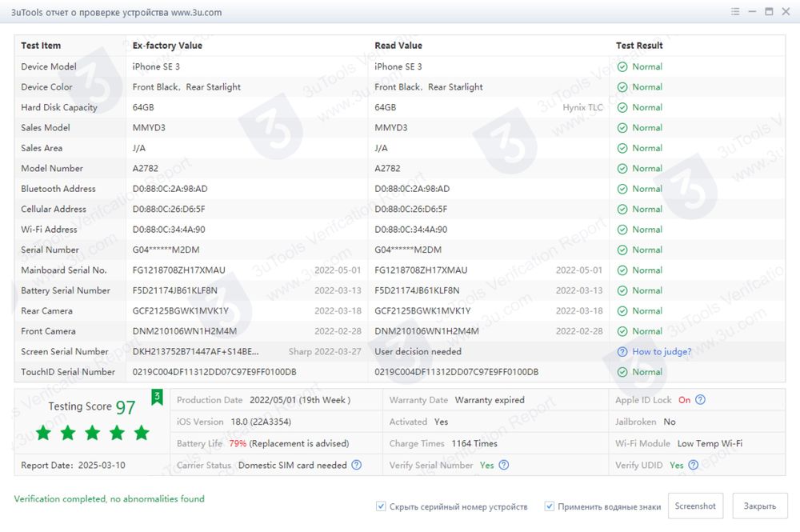Click the 'User decision needed' read value
The height and width of the screenshot is (532, 800).
(x=418, y=351)
